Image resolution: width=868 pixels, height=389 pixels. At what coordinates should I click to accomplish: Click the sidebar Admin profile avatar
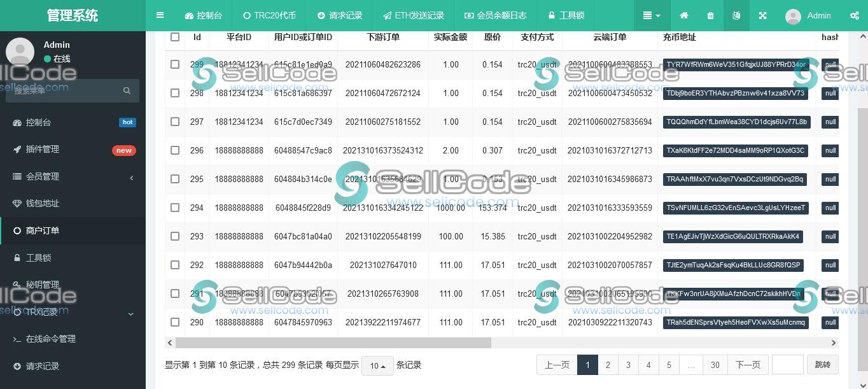20,51
